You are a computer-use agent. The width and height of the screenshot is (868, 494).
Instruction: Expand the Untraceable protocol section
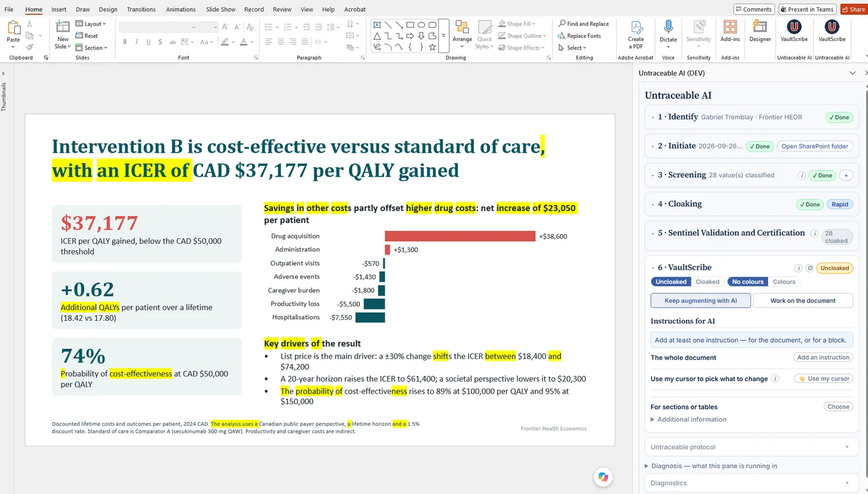[751, 447]
